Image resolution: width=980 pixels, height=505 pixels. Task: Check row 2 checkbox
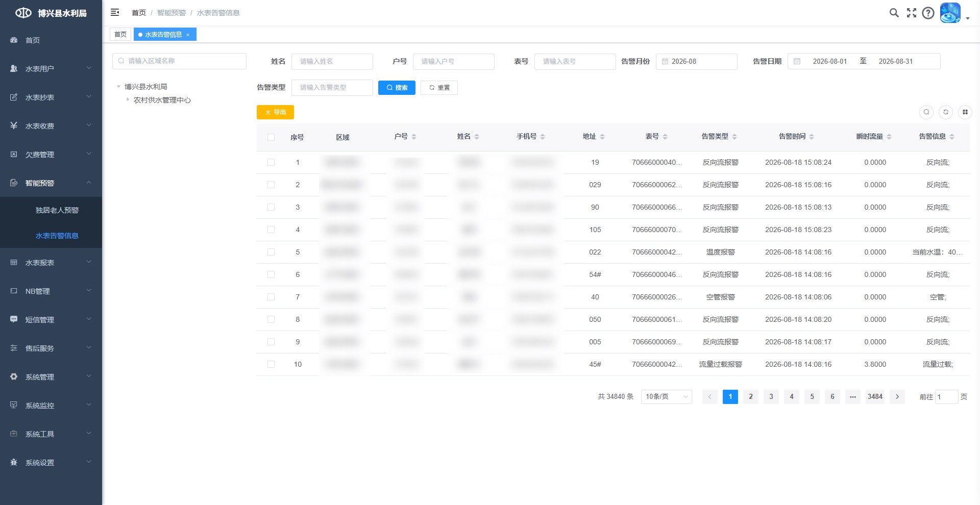click(271, 185)
